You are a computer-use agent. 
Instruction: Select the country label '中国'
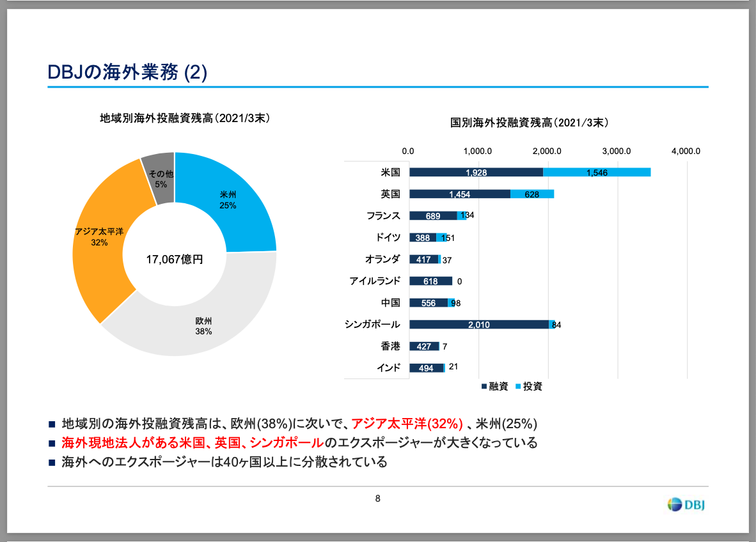pos(391,302)
